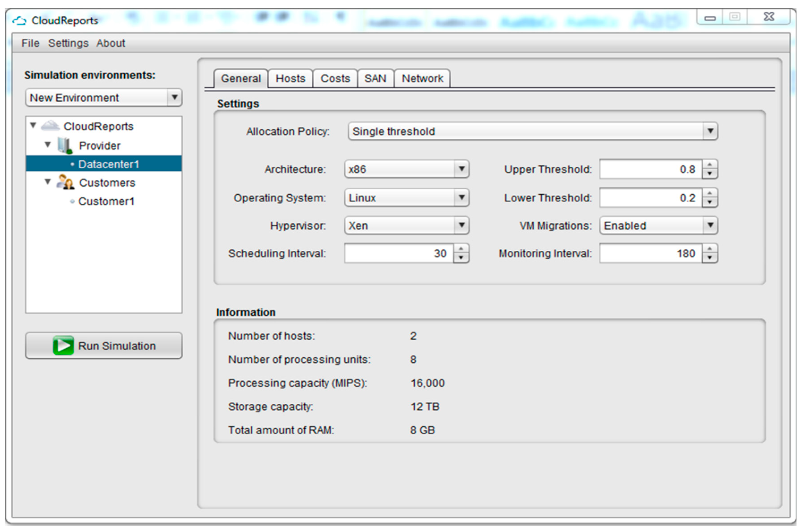
Task: Click the CloudReports title bar logo
Action: (19, 21)
